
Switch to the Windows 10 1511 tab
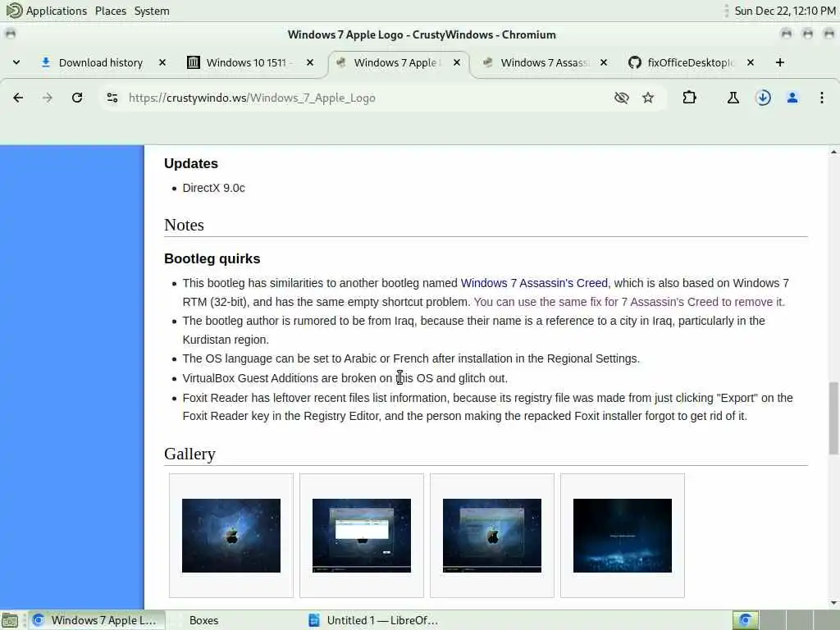pos(246,62)
